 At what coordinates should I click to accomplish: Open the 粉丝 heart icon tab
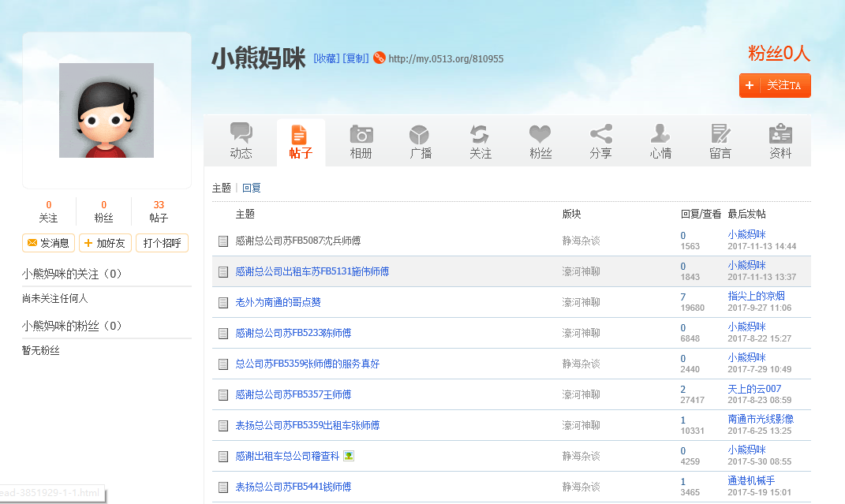540,134
